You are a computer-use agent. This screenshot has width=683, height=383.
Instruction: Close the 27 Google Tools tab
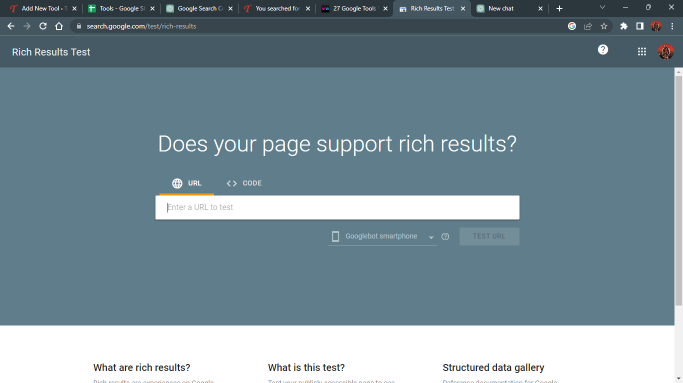click(x=385, y=8)
